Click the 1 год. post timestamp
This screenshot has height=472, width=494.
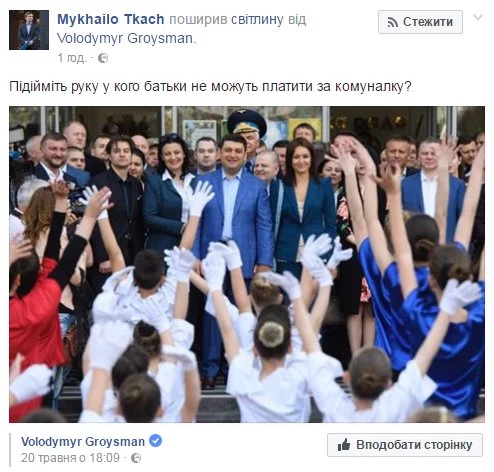(x=72, y=58)
